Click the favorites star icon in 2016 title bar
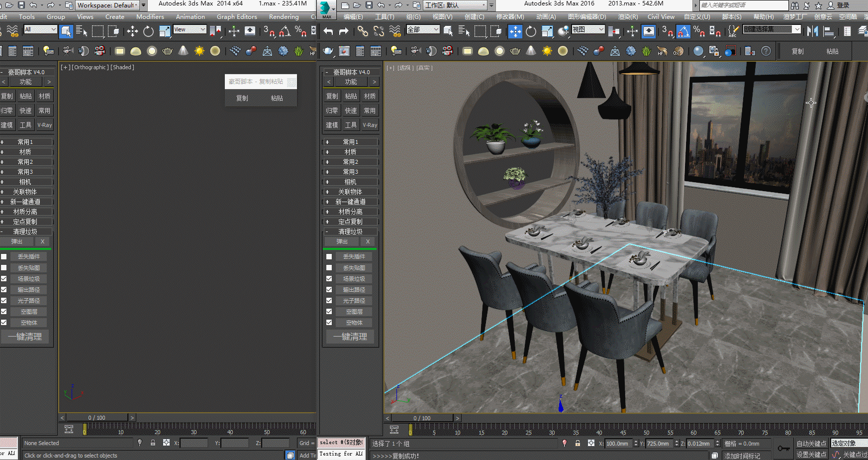 click(x=818, y=5)
